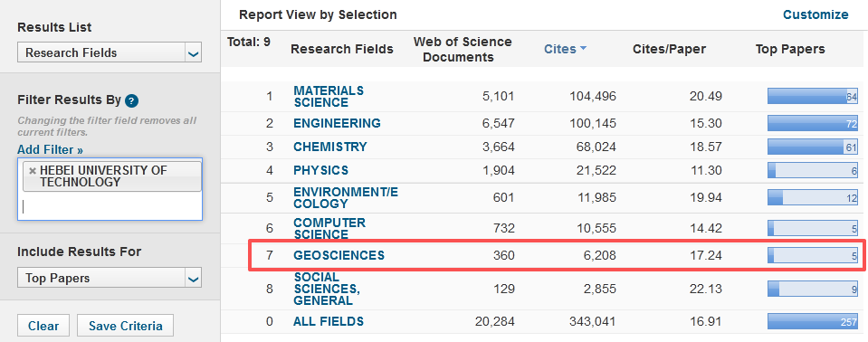Click the Total: 9 count label
The image size is (868, 342).
tap(249, 42)
